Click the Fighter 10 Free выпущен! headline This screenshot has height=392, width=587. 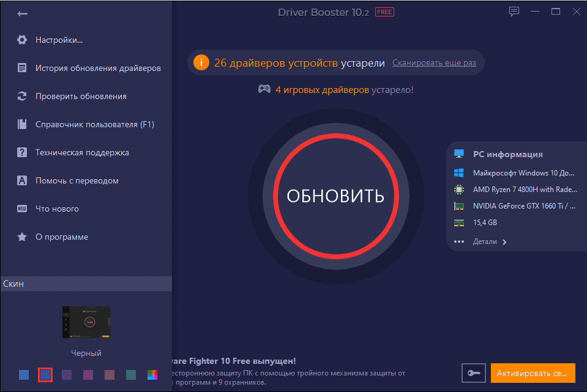(234, 361)
